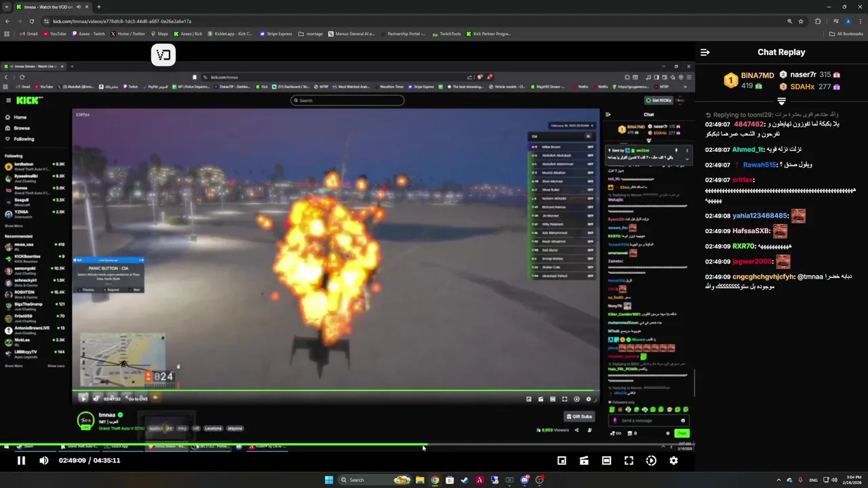Show hidden system tray icons
The width and height of the screenshot is (868, 488).
(778, 480)
